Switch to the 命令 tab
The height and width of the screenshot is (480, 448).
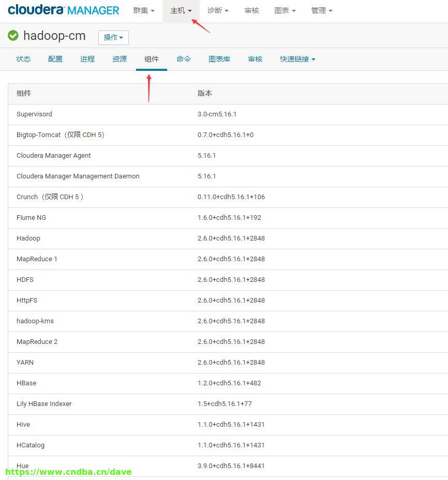click(184, 59)
